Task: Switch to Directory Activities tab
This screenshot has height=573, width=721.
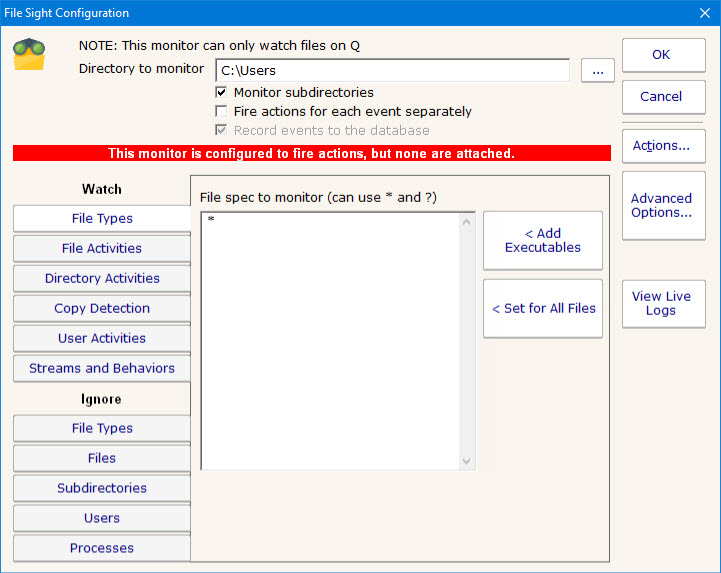Action: 102,278
